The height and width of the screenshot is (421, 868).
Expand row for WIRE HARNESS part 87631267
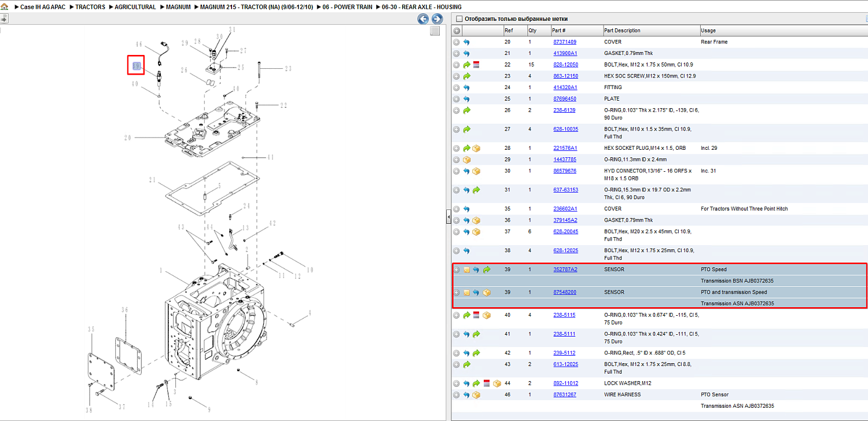click(x=457, y=395)
